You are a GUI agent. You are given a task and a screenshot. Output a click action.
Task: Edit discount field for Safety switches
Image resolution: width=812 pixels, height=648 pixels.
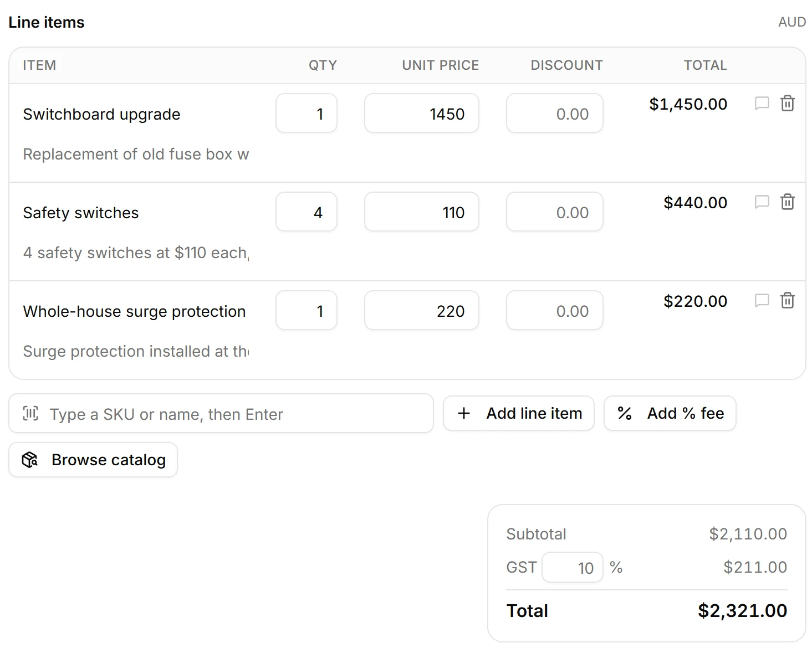tap(555, 212)
